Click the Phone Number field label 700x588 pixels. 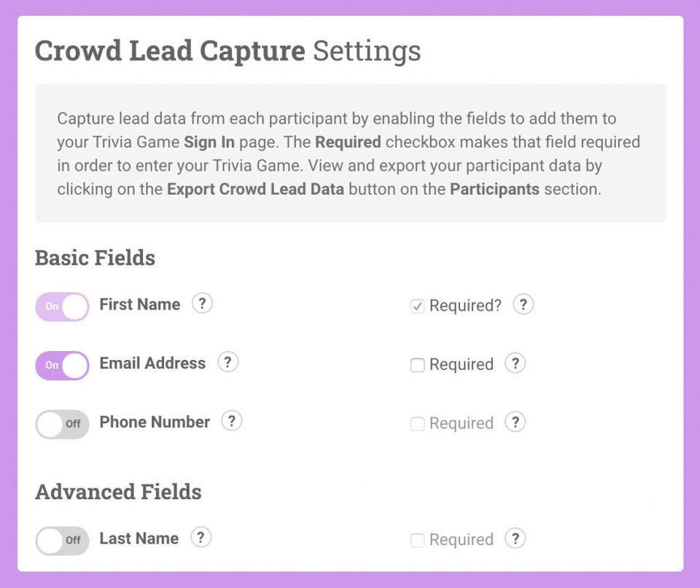(155, 422)
